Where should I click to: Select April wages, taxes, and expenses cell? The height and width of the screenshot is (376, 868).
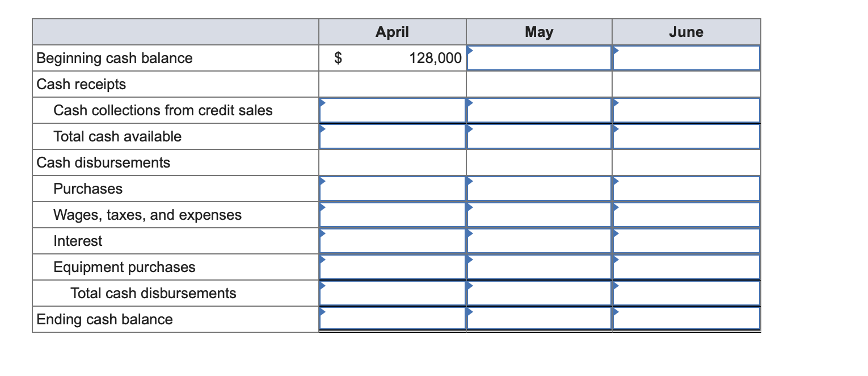393,215
